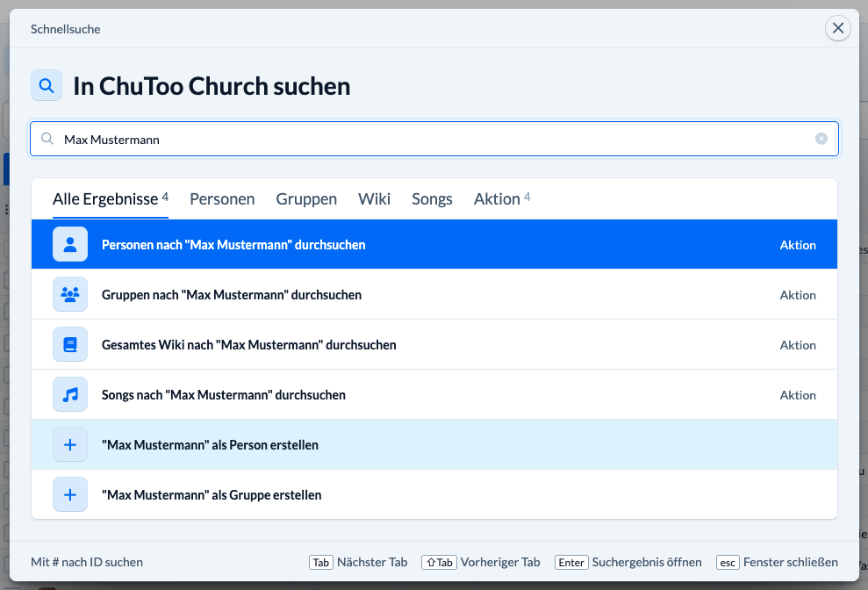Click into the Max Mustermann search field
Screen dimensions: 868x590
click(x=430, y=139)
